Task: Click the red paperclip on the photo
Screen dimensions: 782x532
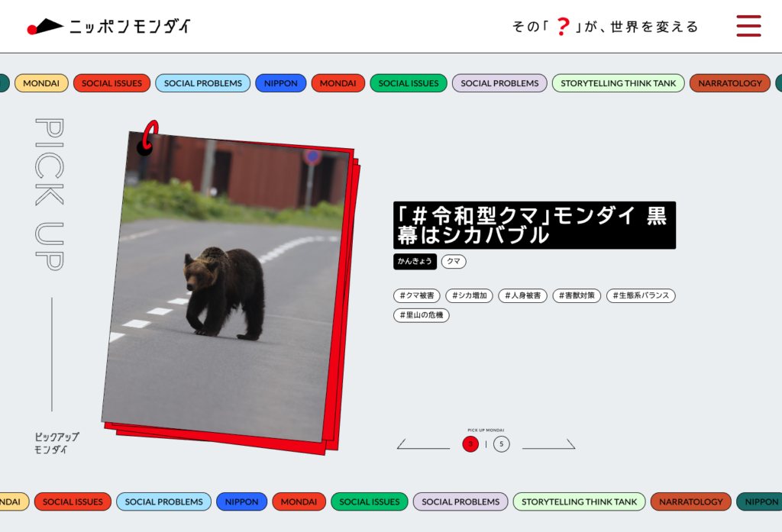Action: click(149, 137)
